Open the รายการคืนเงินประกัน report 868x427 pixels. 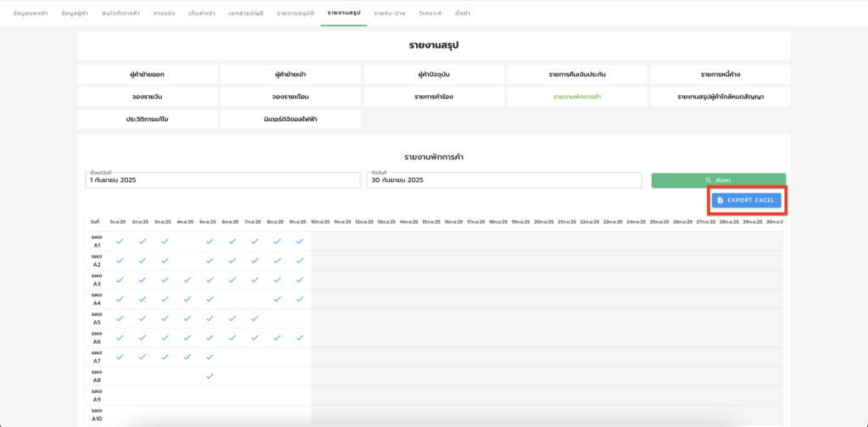click(x=577, y=74)
